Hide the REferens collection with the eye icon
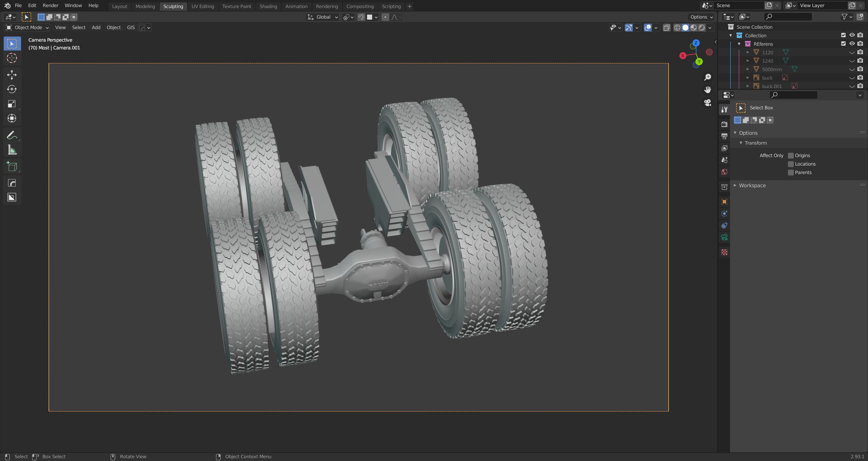Viewport: 868px width, 461px height. 852,44
